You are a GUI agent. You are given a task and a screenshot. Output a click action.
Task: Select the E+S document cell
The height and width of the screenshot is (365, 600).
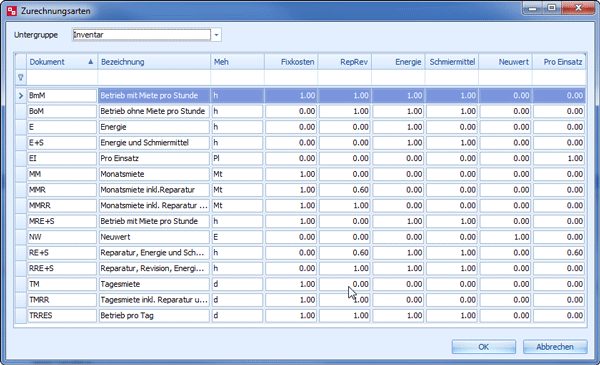click(62, 143)
